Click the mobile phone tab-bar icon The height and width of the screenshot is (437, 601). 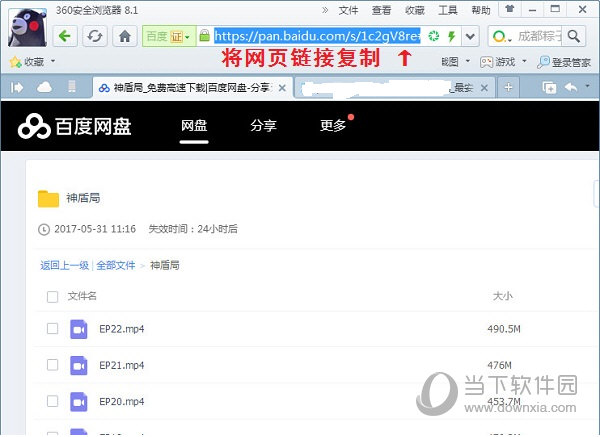(72, 87)
